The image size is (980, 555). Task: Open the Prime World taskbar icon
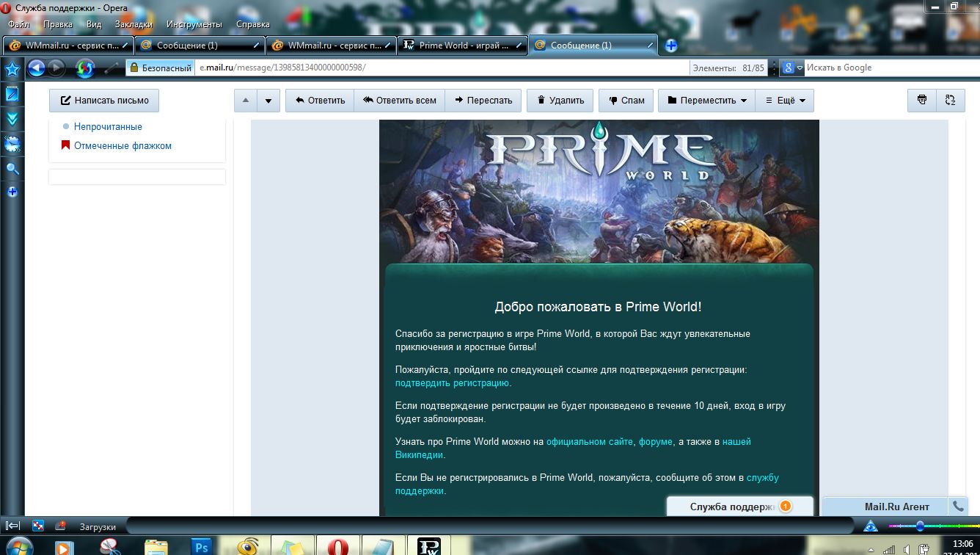[428, 547]
